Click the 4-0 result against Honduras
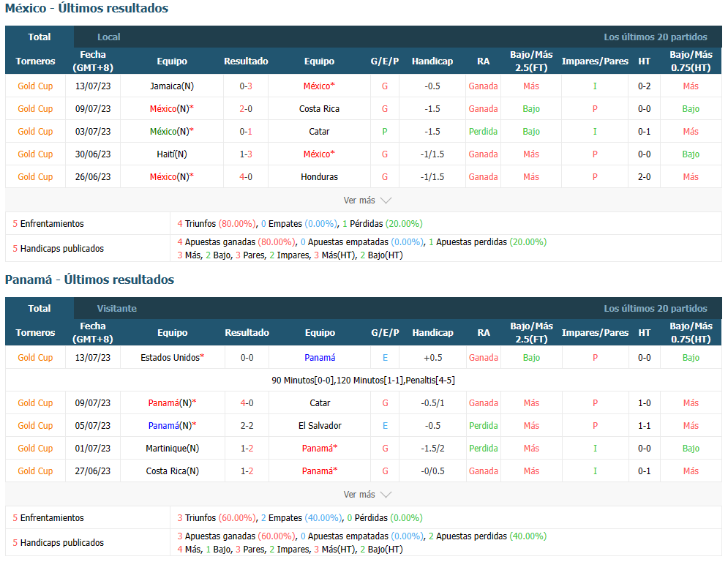Screen dimensions: 728x562 point(246,176)
